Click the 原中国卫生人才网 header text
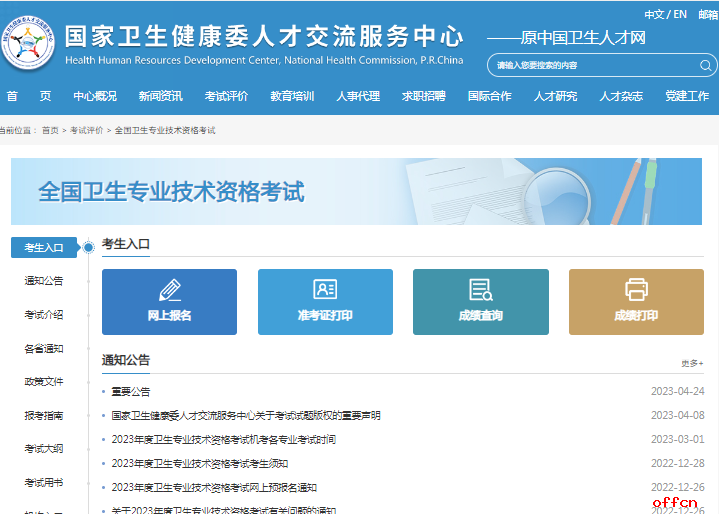 pos(583,38)
